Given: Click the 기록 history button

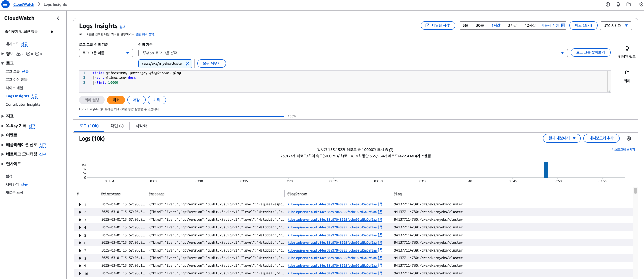Looking at the screenshot, I should pos(157,100).
